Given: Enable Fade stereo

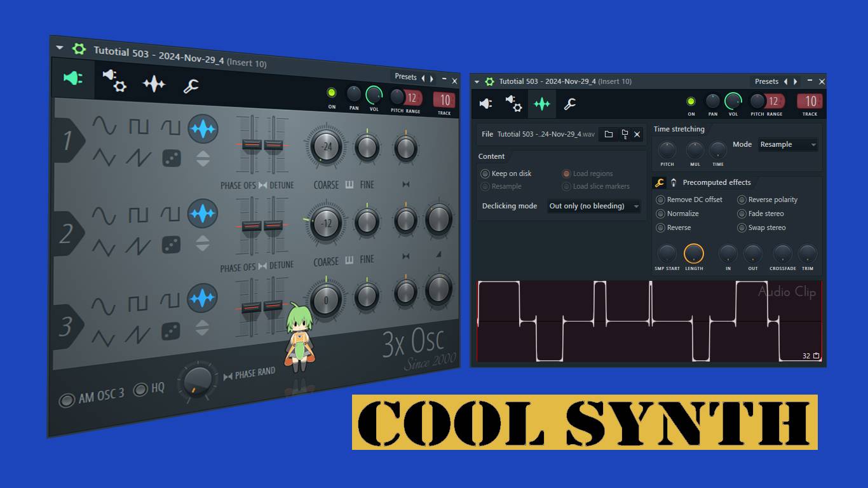Looking at the screenshot, I should [761, 213].
